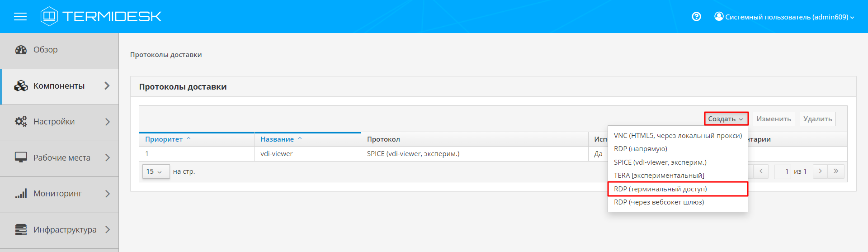Click the Обзор dashboard icon
The width and height of the screenshot is (868, 252).
(21, 50)
